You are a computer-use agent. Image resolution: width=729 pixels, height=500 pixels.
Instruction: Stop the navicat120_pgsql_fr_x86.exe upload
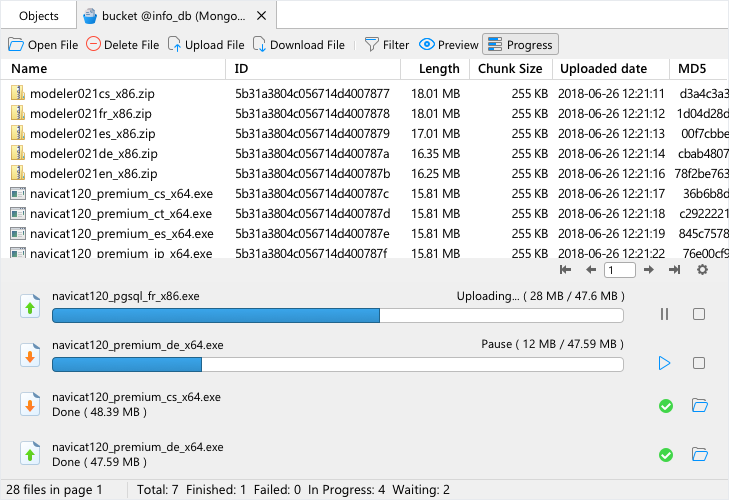[699, 314]
